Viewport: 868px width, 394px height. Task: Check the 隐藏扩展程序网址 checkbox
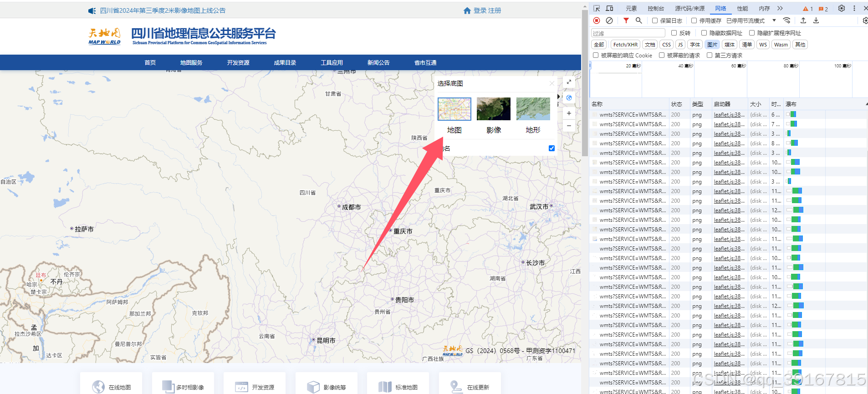[752, 33]
